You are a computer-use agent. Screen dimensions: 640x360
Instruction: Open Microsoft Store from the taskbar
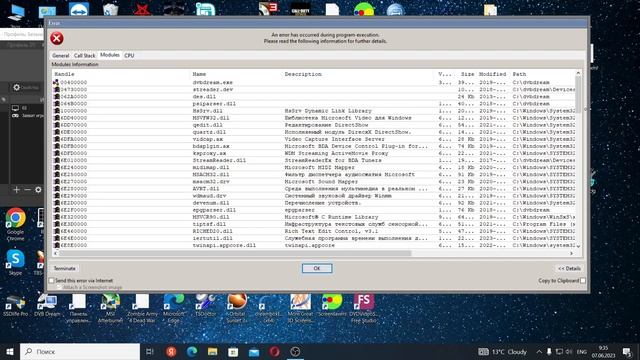click(233, 351)
